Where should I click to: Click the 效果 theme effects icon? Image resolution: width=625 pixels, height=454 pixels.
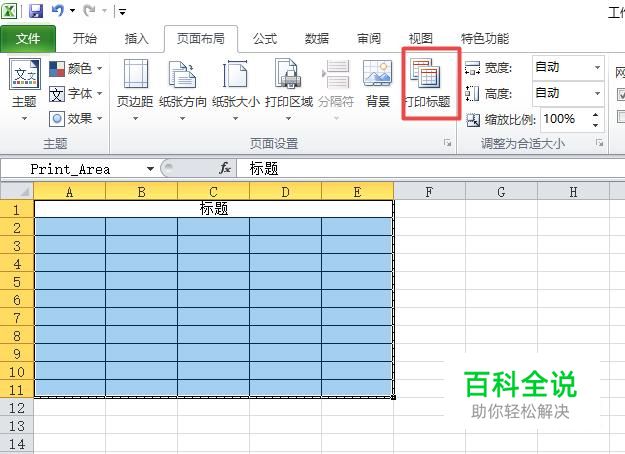point(57,119)
